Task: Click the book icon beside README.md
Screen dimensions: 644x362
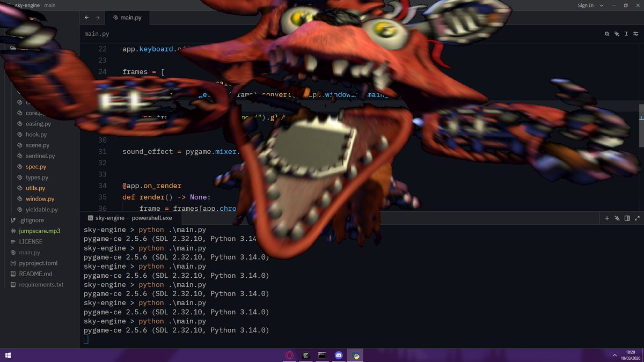Action: pos(13,274)
